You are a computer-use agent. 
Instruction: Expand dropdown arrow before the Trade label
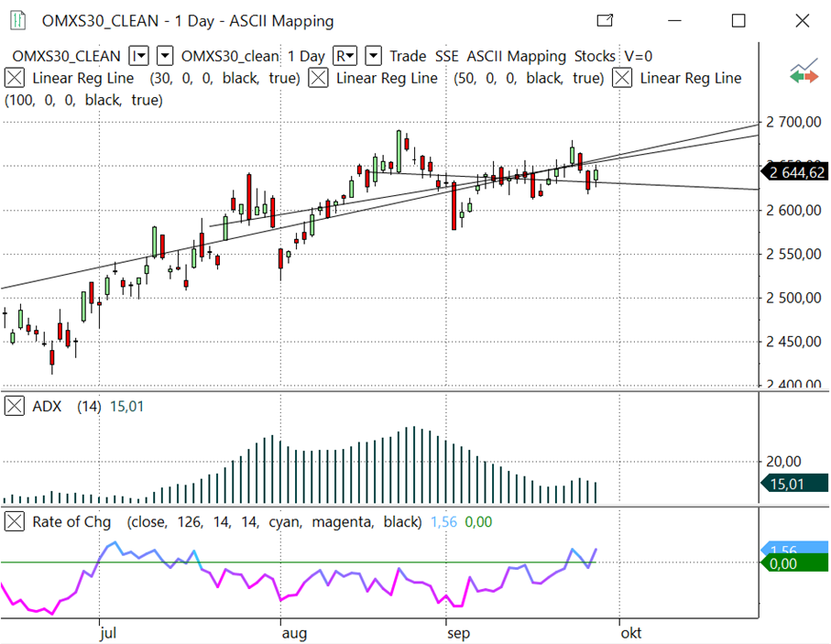tap(374, 56)
